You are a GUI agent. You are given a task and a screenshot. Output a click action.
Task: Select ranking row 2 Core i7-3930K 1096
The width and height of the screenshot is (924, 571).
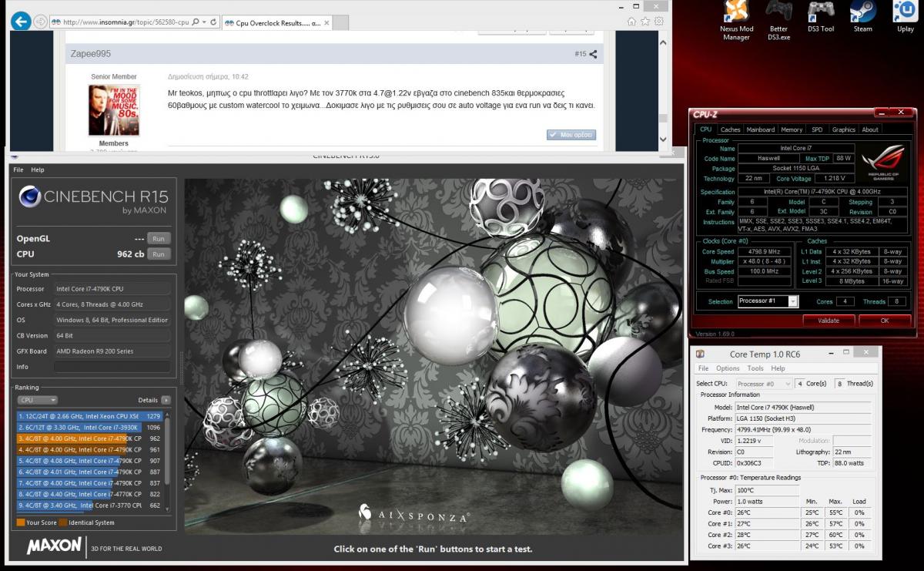(x=89, y=427)
